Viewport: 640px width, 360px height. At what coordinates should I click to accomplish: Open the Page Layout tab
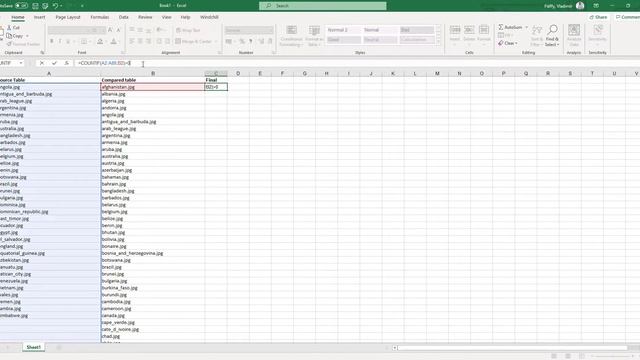pos(68,17)
